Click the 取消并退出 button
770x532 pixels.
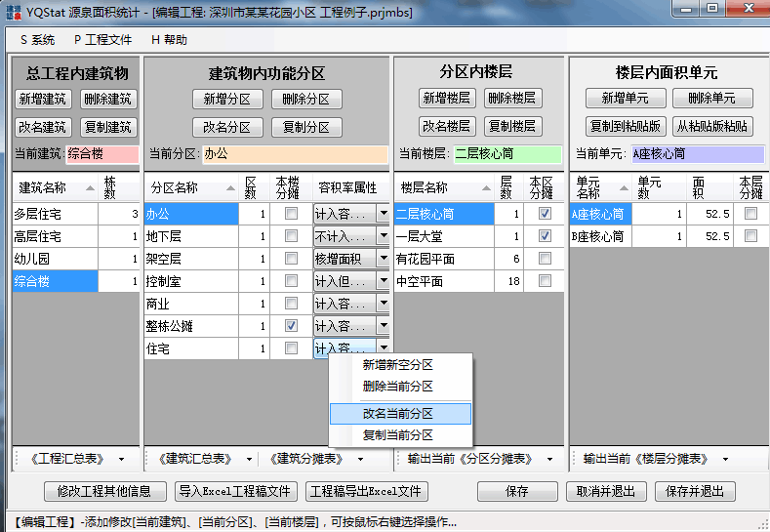pos(606,491)
